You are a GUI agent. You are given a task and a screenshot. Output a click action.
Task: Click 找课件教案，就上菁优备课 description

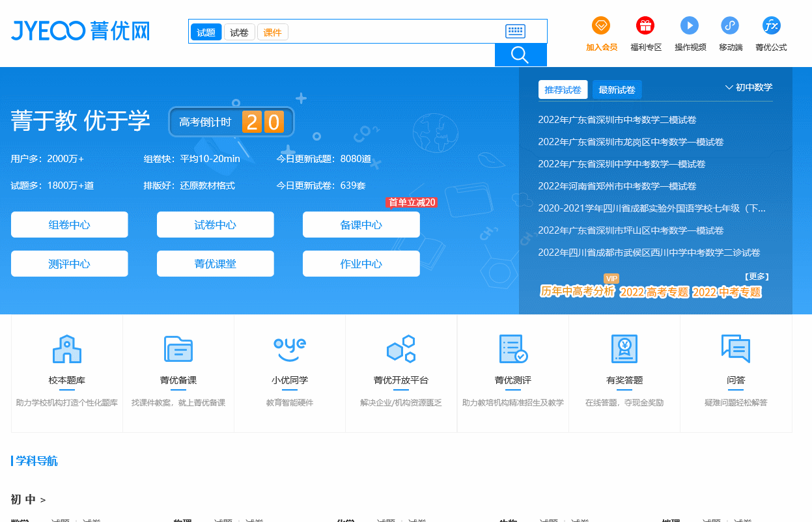178,403
